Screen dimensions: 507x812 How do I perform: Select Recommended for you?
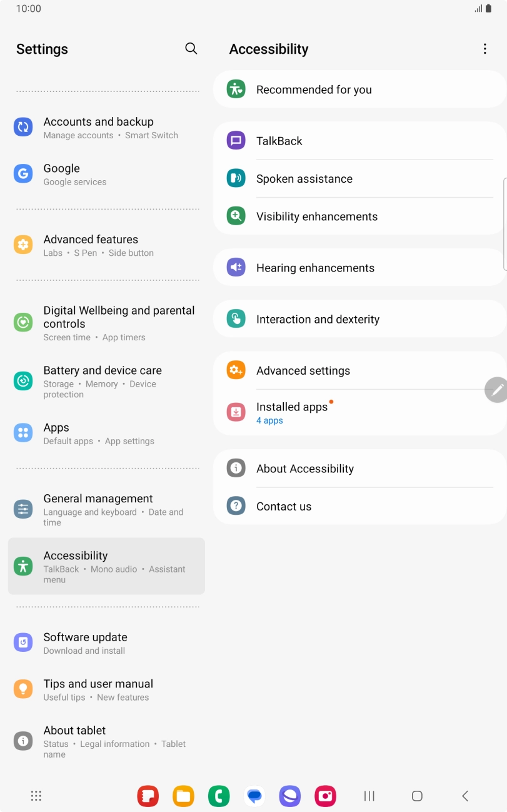point(359,89)
